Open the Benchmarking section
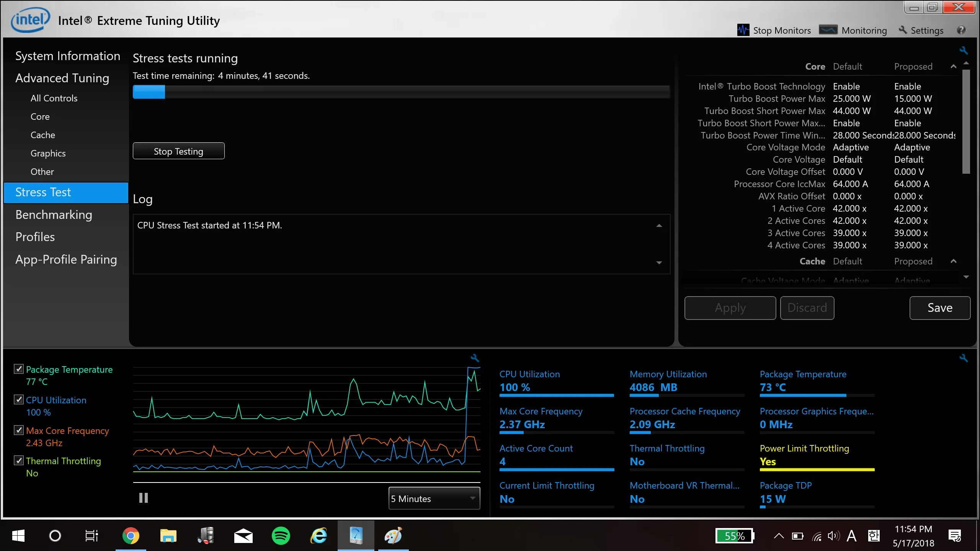Screen dimensions: 980x551 click(x=54, y=215)
